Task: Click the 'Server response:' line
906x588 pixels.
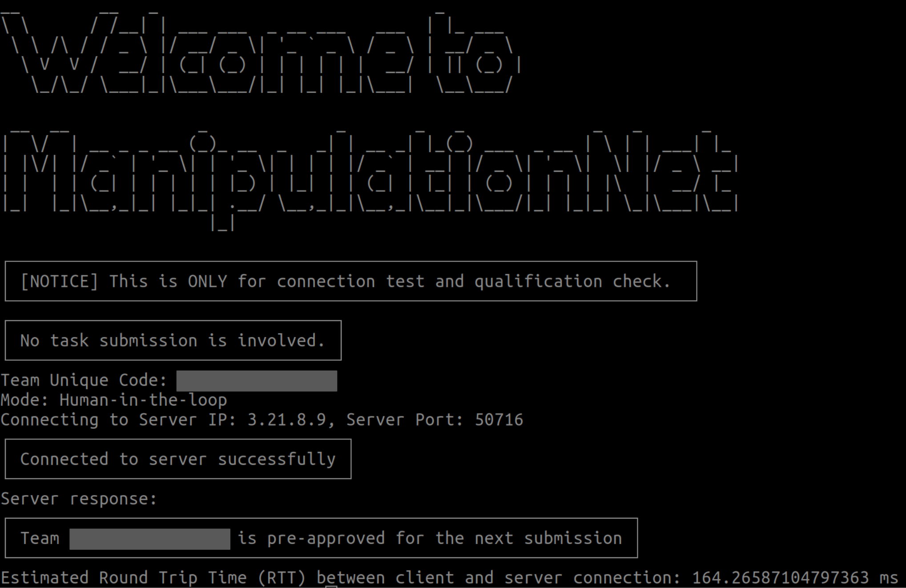Action: [x=79, y=499]
